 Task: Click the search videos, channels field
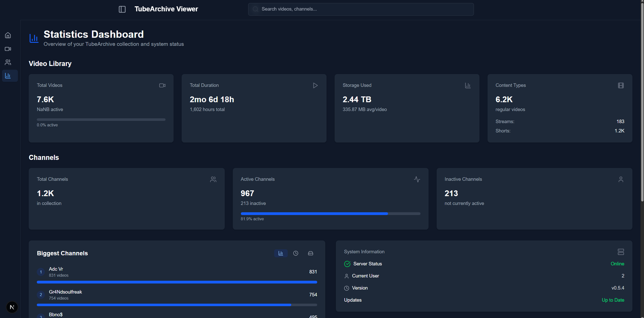click(361, 9)
